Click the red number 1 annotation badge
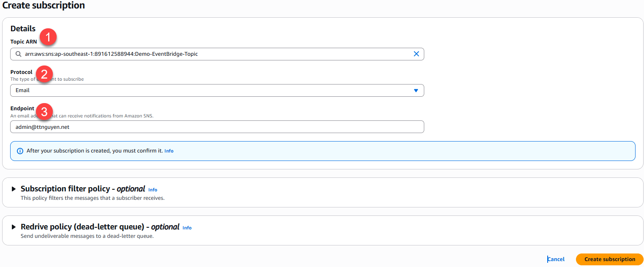Image resolution: width=644 pixels, height=267 pixels. [49, 38]
